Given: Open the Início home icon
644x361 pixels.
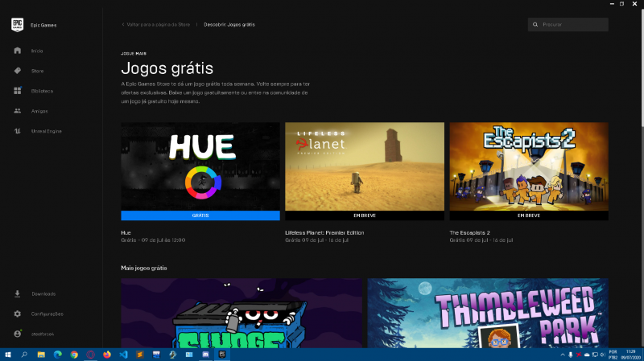Looking at the screenshot, I should coord(18,51).
